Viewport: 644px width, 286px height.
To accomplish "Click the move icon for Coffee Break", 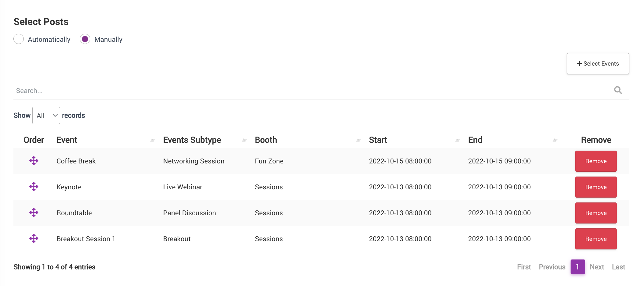I will click(x=34, y=161).
